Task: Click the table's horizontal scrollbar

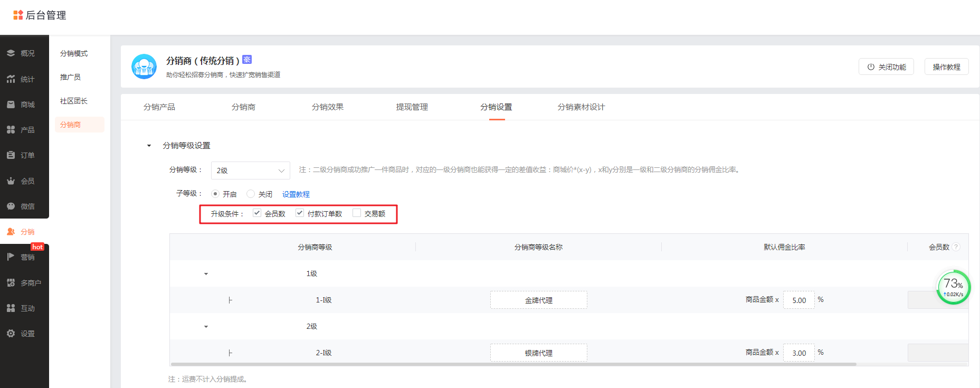Action: 513,364
